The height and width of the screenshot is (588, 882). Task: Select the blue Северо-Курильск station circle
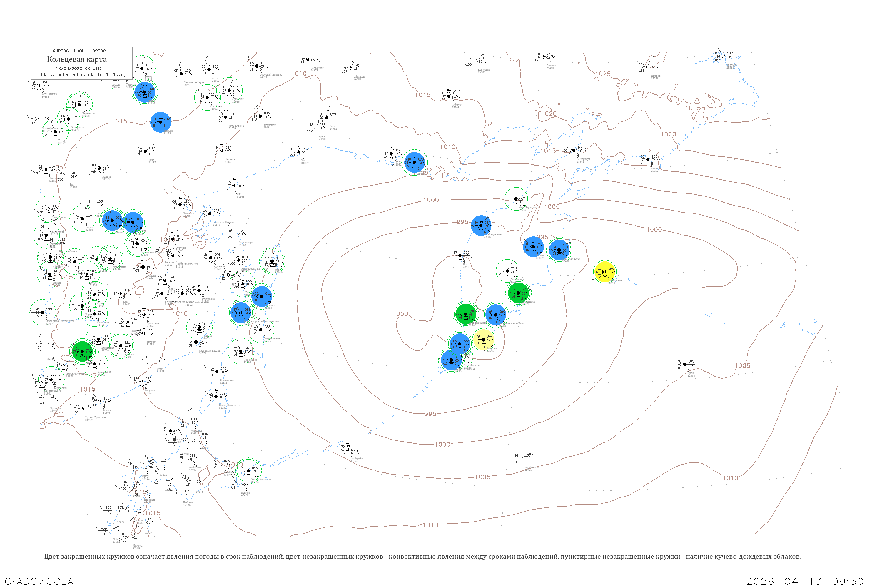pos(451,360)
